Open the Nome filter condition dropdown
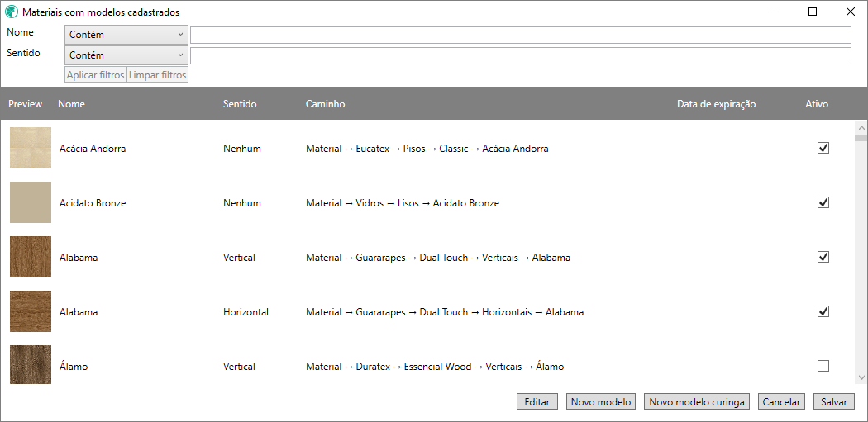 (x=126, y=35)
